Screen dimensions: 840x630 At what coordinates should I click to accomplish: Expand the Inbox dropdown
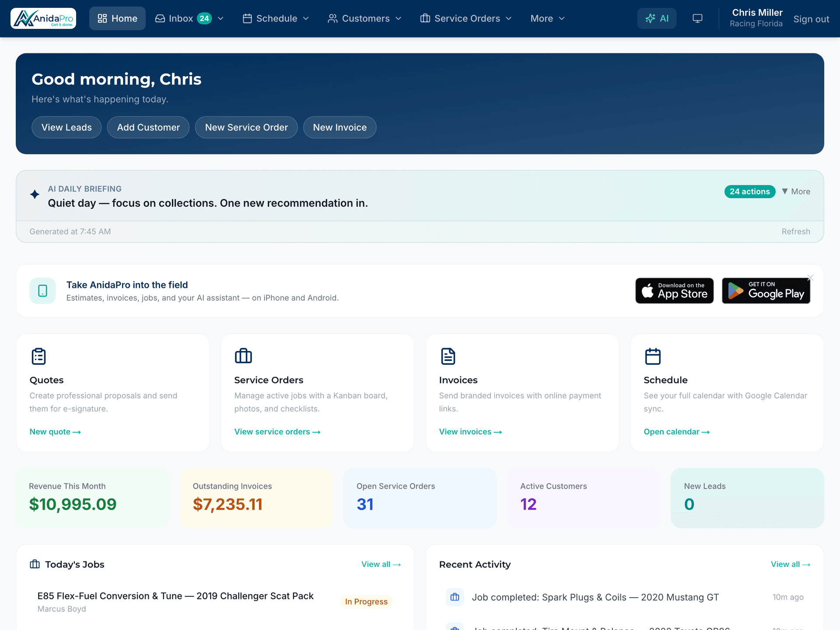[220, 18]
